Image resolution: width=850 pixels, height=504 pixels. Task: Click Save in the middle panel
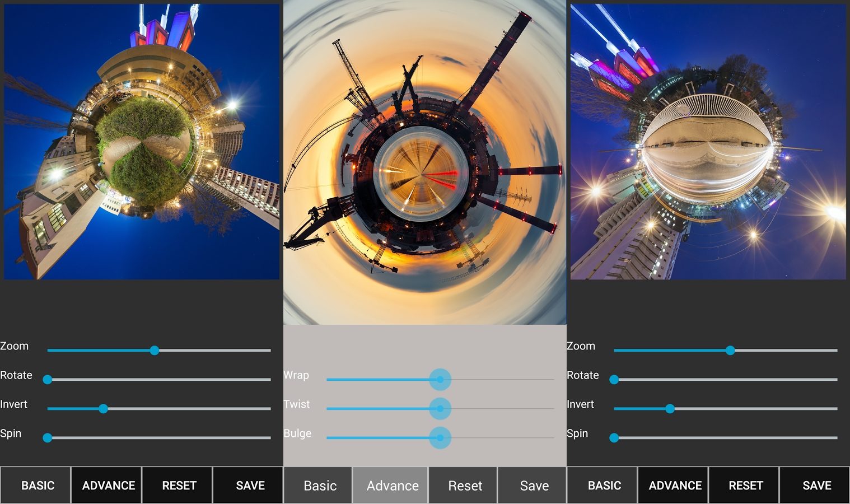(x=533, y=485)
